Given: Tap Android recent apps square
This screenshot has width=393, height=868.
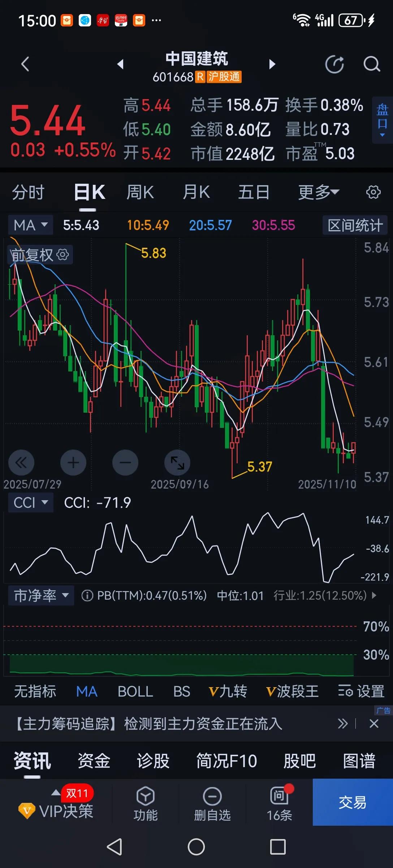Looking at the screenshot, I should (278, 847).
